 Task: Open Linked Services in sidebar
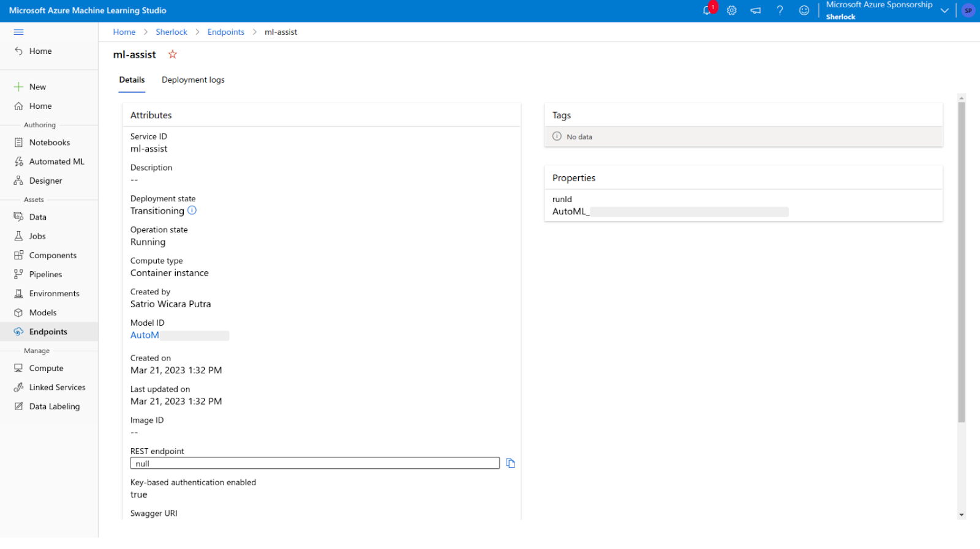[x=50, y=387]
